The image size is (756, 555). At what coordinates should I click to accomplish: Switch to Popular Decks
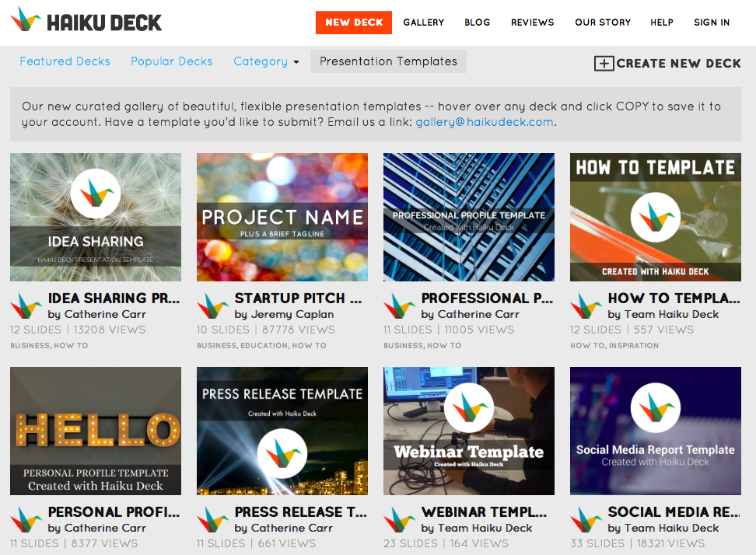171,61
